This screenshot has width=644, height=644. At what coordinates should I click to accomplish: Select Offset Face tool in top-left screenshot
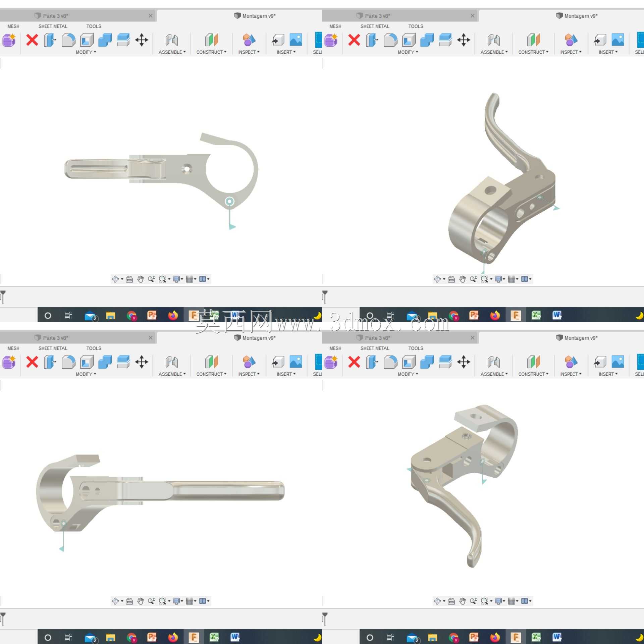123,40
